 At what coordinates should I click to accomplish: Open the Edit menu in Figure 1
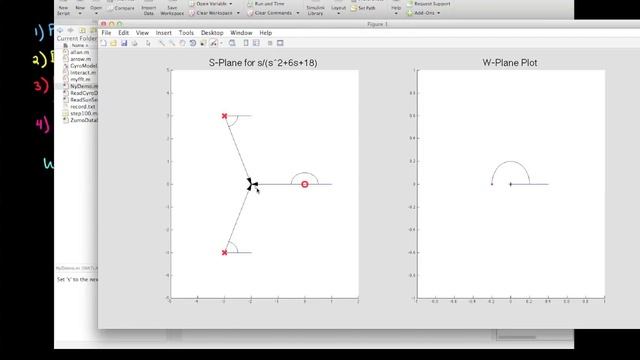tap(123, 33)
